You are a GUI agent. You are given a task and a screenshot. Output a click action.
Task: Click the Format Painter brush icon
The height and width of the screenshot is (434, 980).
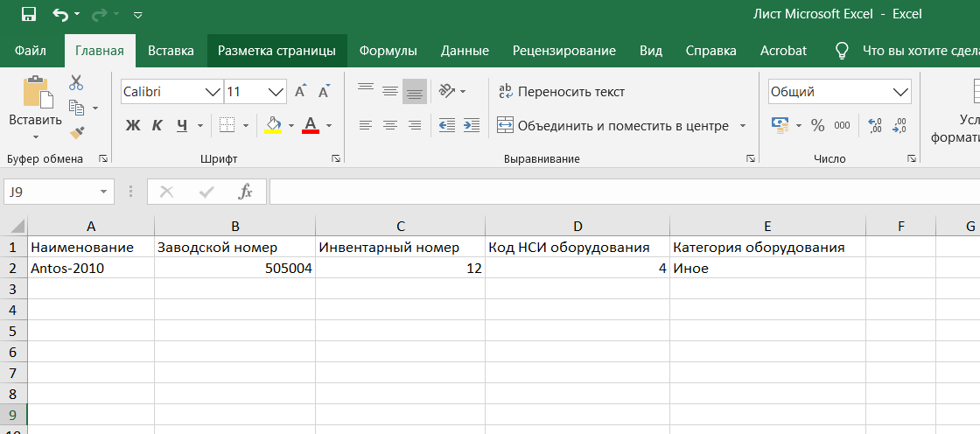pyautogui.click(x=77, y=132)
